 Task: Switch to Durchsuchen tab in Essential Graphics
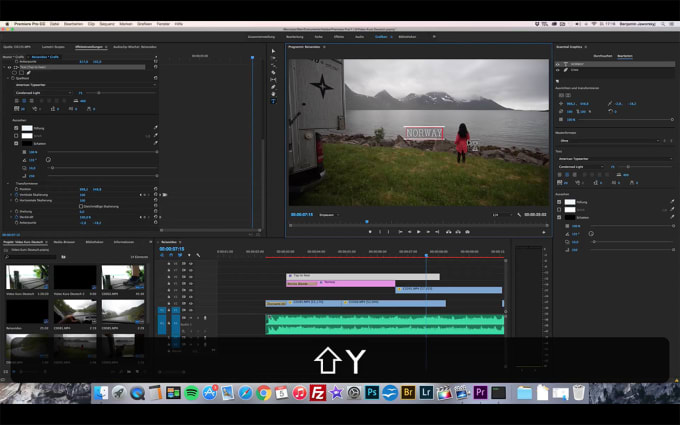[603, 56]
